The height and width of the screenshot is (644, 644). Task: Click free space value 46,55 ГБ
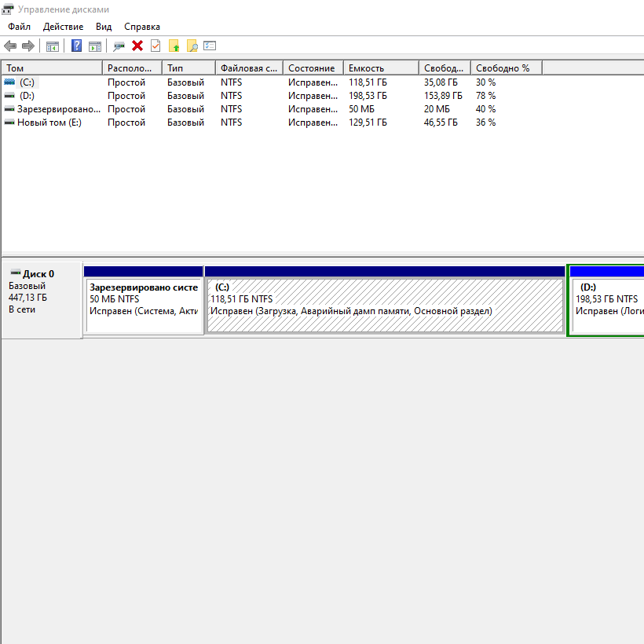pyautogui.click(x=441, y=123)
